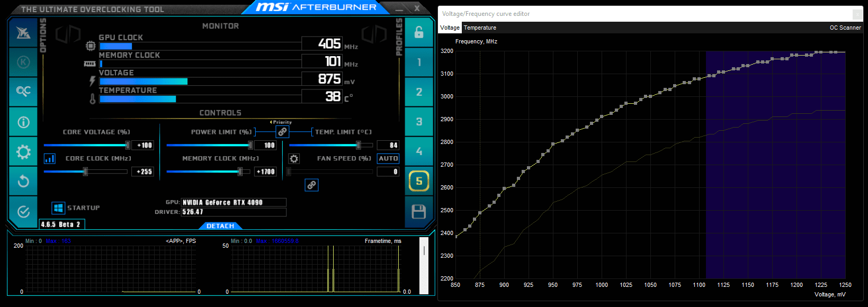
Task: Click the Memory Clock (MHz) control label
Action: 220,158
